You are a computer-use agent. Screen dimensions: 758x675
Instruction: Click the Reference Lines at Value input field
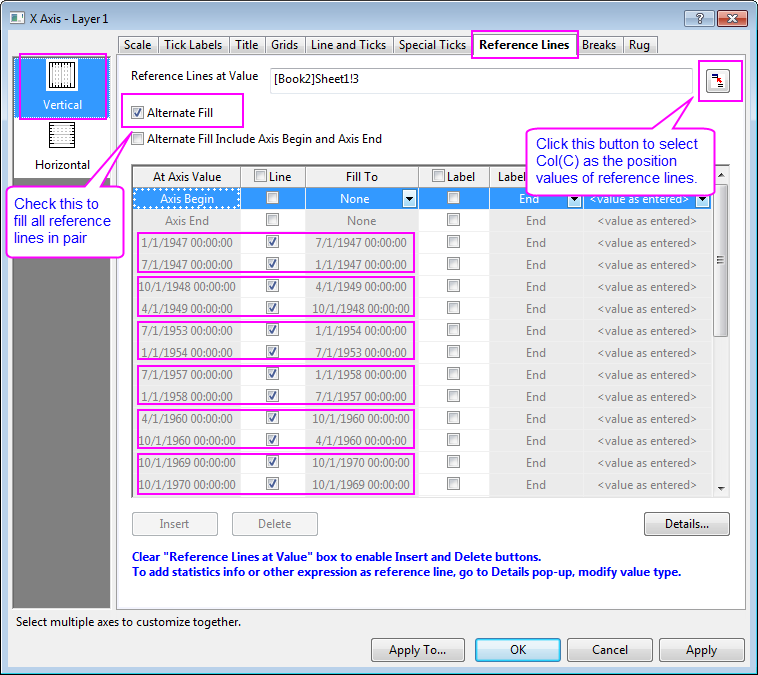click(480, 81)
